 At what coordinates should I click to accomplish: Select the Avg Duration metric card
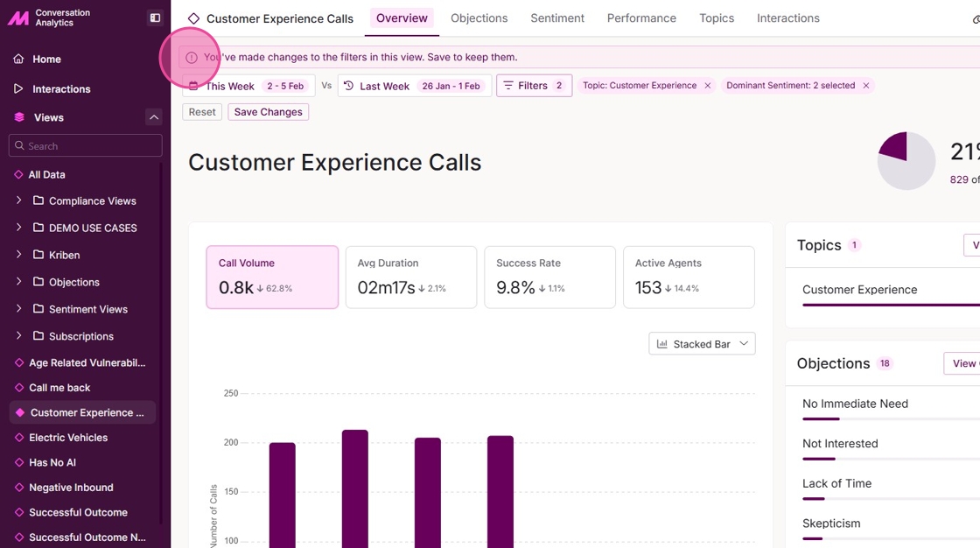pyautogui.click(x=410, y=277)
